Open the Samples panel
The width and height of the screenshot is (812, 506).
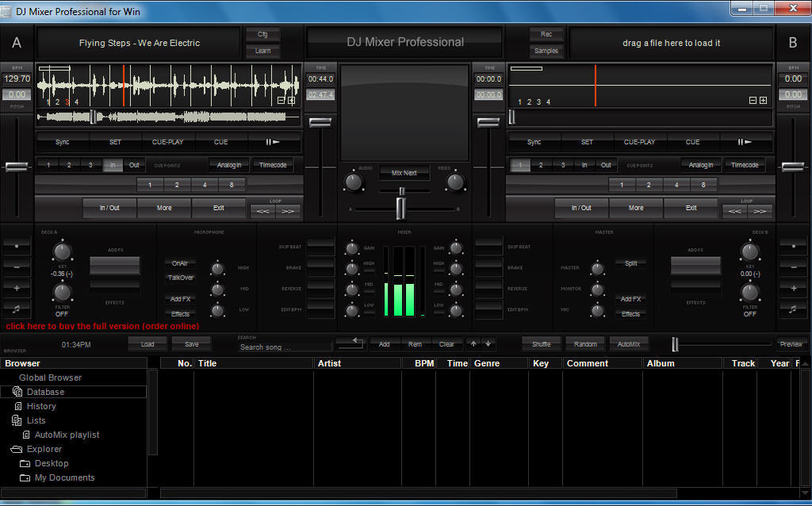coord(546,51)
